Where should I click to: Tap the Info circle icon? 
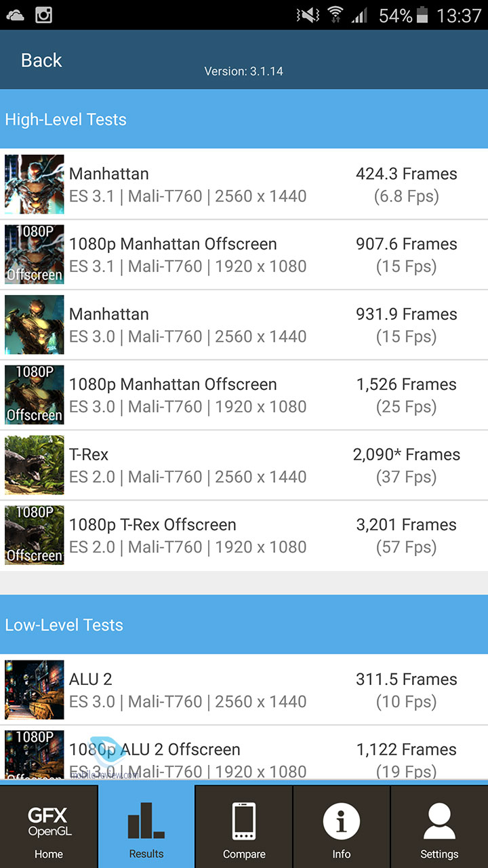341,821
